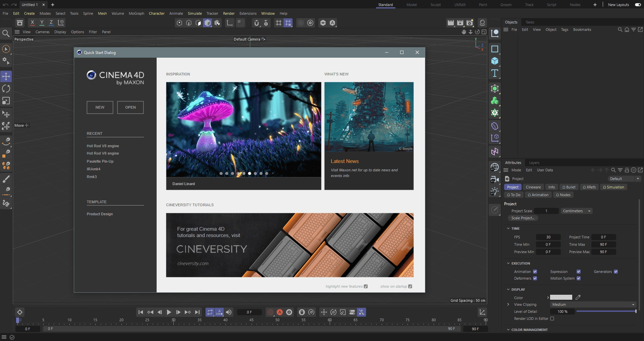Click the color picker eyedropper icon
The width and height of the screenshot is (644, 341).
click(x=578, y=297)
